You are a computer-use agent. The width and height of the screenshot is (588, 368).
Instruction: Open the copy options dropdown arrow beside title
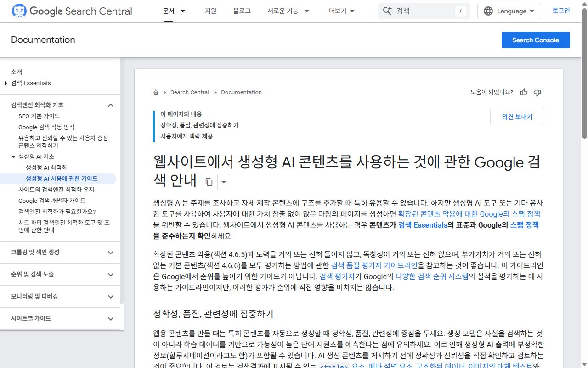click(223, 182)
